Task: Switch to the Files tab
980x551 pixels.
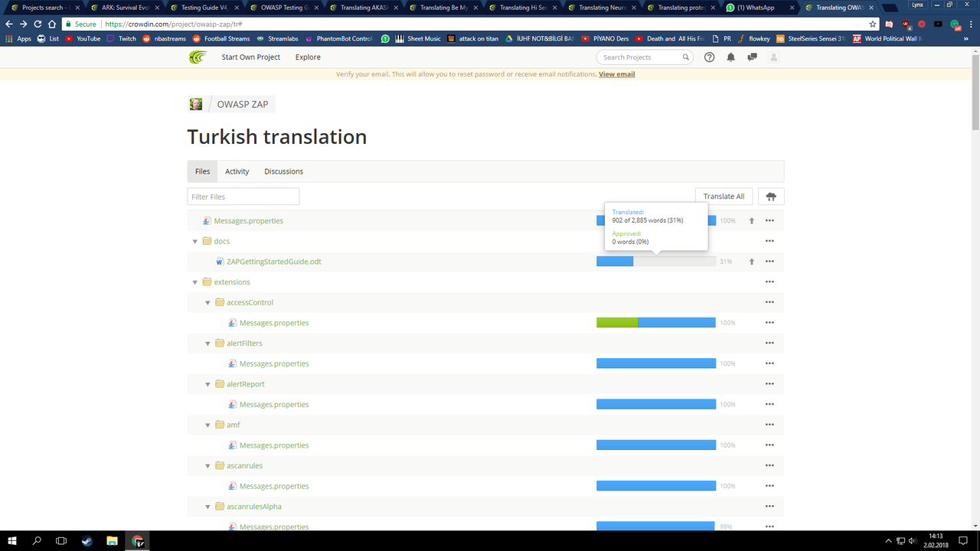Action: [202, 171]
